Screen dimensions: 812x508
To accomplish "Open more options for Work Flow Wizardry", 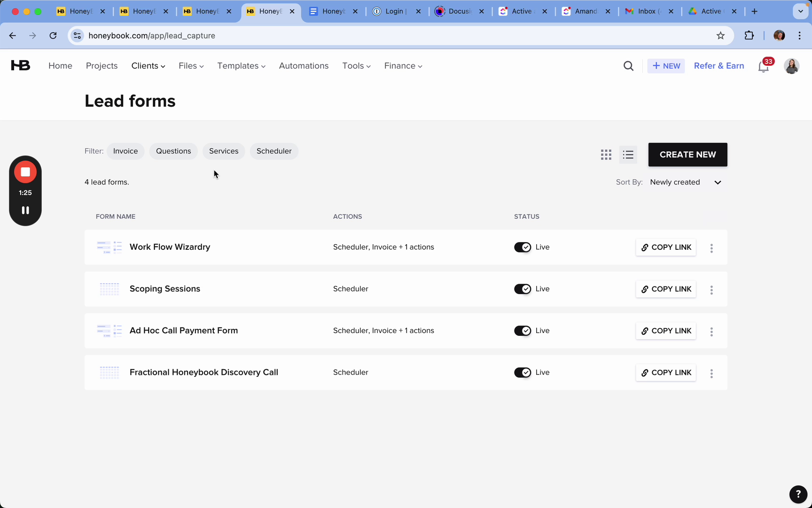I will pyautogui.click(x=711, y=248).
